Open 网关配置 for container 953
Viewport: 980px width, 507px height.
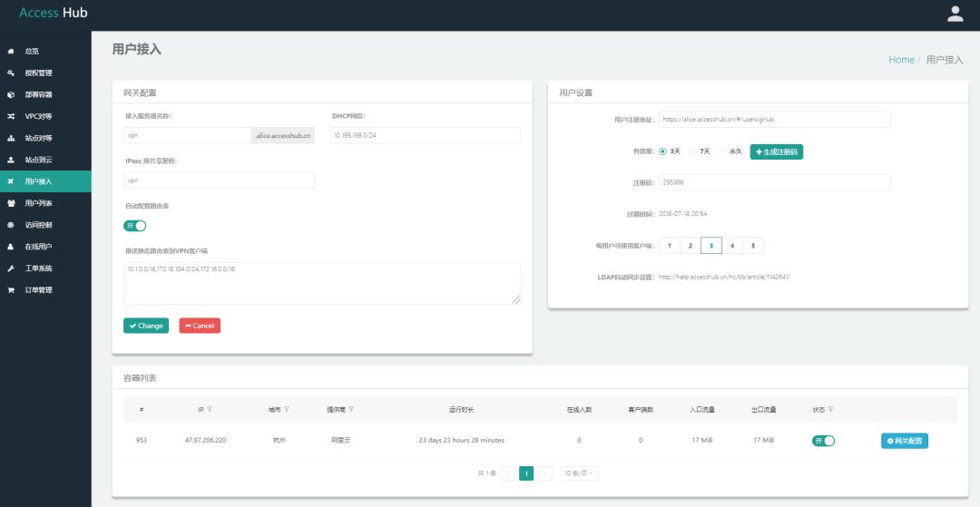tap(905, 441)
